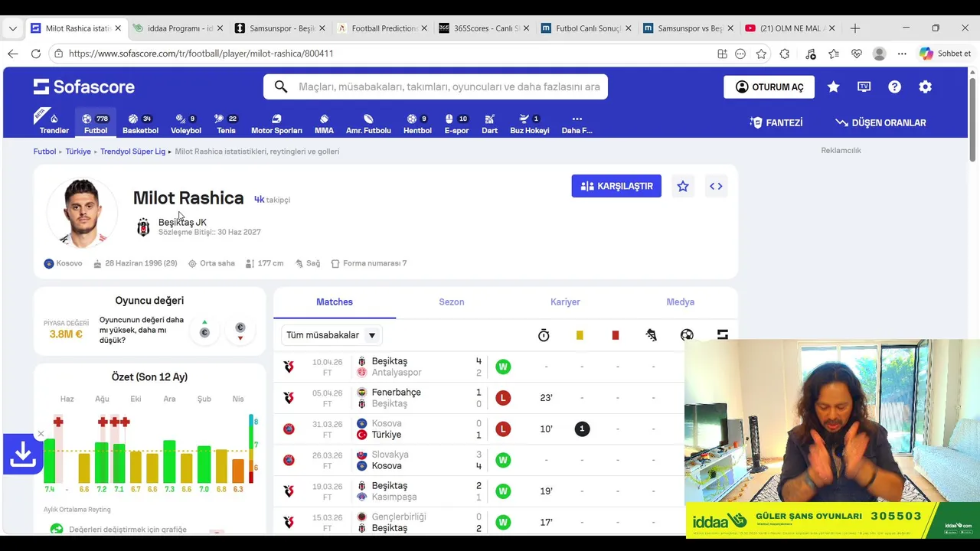Open the embed code icon

tap(716, 186)
